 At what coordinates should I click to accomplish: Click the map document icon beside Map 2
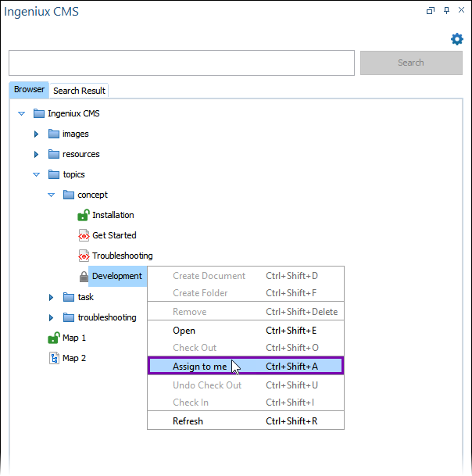54,358
